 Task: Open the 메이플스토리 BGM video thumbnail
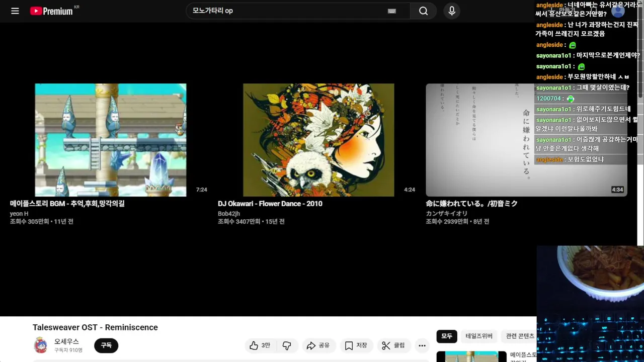111,140
